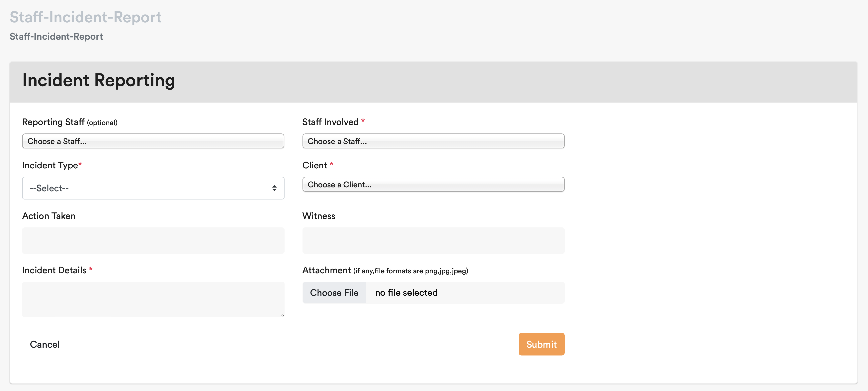The height and width of the screenshot is (391, 868).
Task: Click the Incident Details textarea
Action: tap(153, 299)
